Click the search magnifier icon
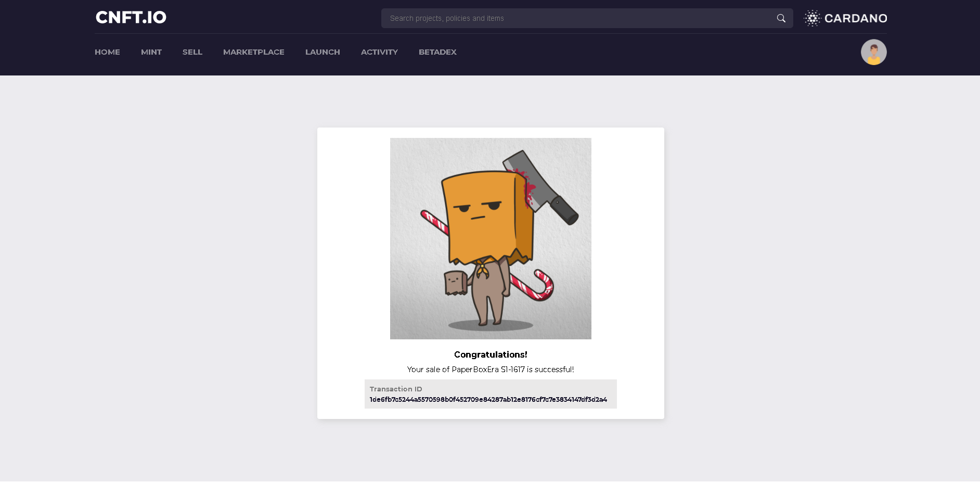This screenshot has height=483, width=980. 780,18
